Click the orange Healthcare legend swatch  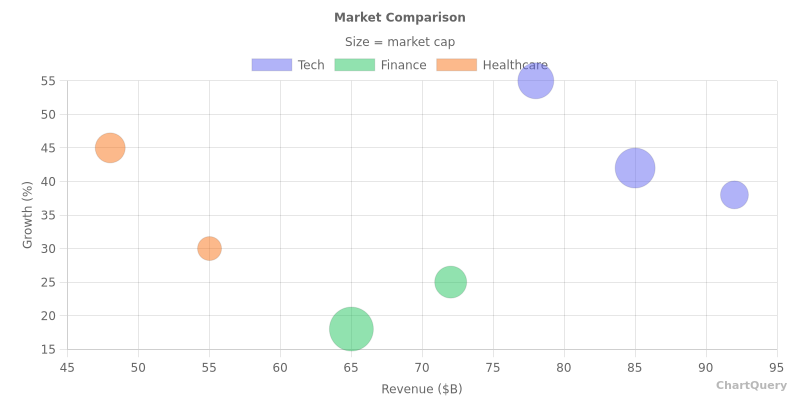pyautogui.click(x=456, y=65)
